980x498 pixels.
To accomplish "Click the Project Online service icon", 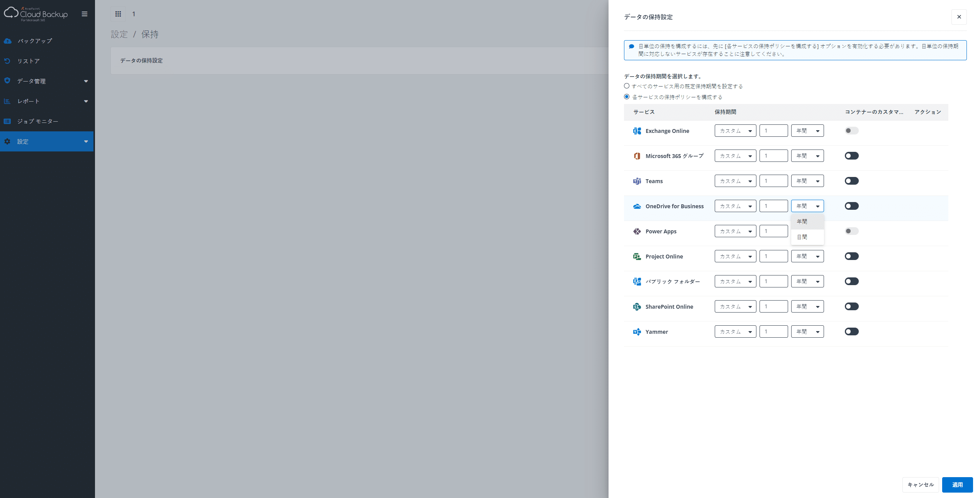I will click(637, 257).
